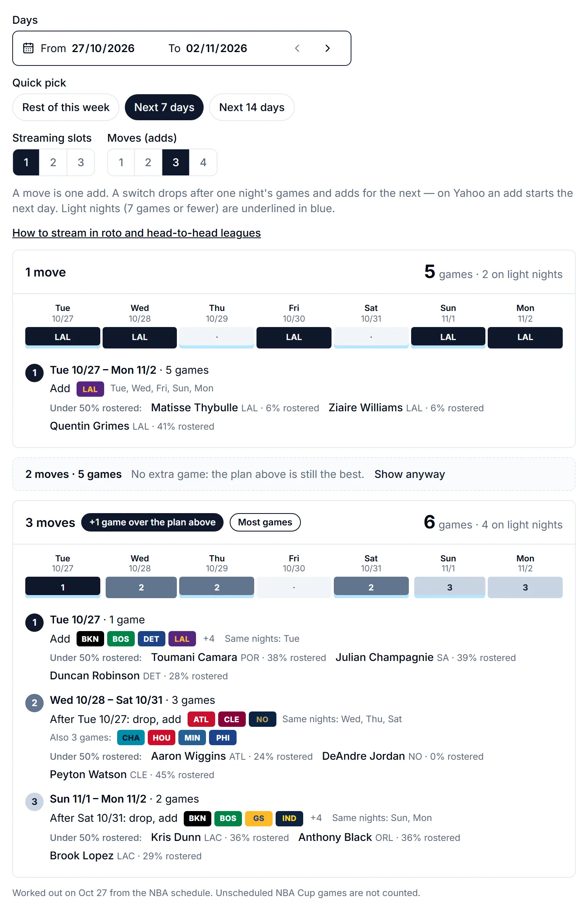The image size is (588, 911).
Task: Expand the +4 more teams in step 3
Action: [316, 818]
